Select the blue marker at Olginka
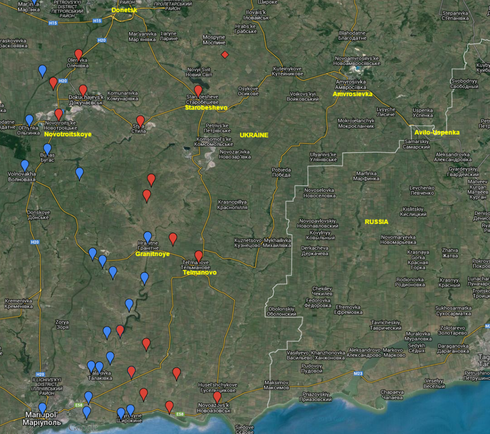 [29, 121]
